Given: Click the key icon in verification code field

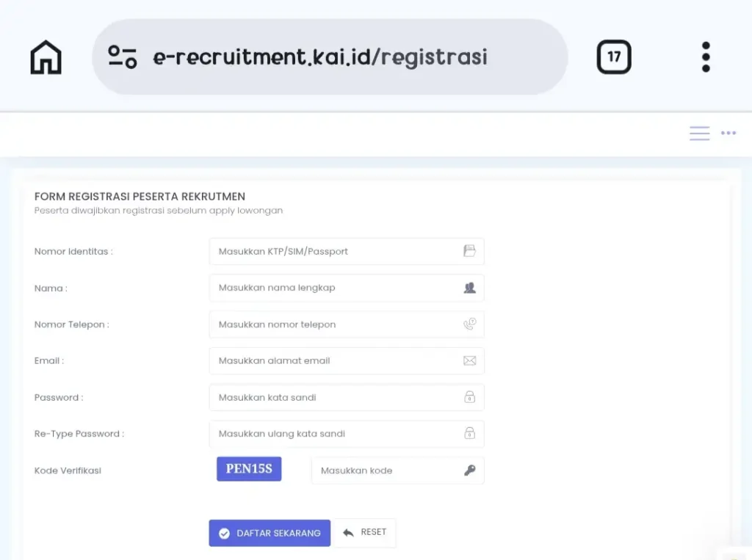Looking at the screenshot, I should [469, 470].
